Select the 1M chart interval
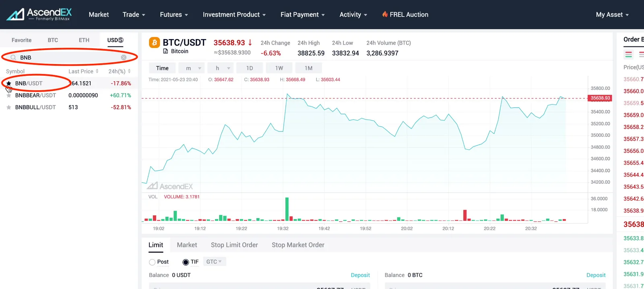 point(308,68)
